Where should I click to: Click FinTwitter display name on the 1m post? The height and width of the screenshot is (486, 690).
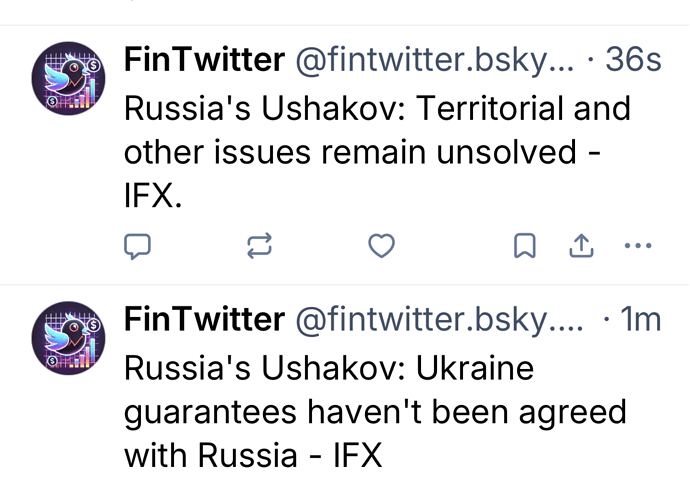(203, 320)
